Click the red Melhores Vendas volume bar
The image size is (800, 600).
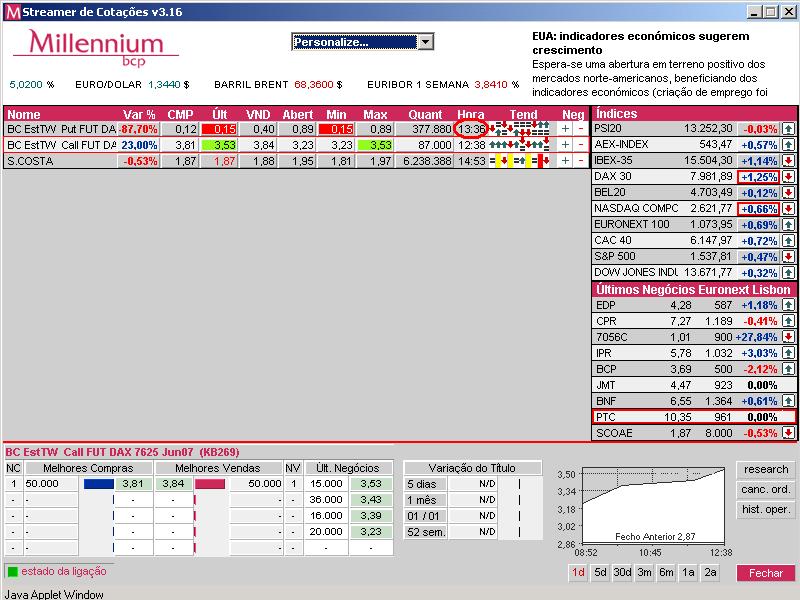click(x=210, y=484)
